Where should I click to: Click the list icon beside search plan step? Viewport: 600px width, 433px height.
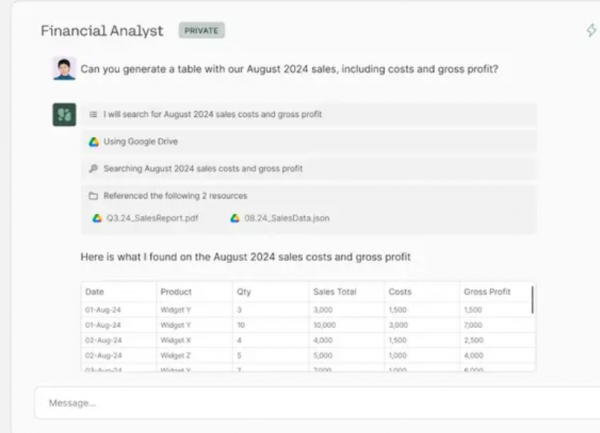point(93,114)
